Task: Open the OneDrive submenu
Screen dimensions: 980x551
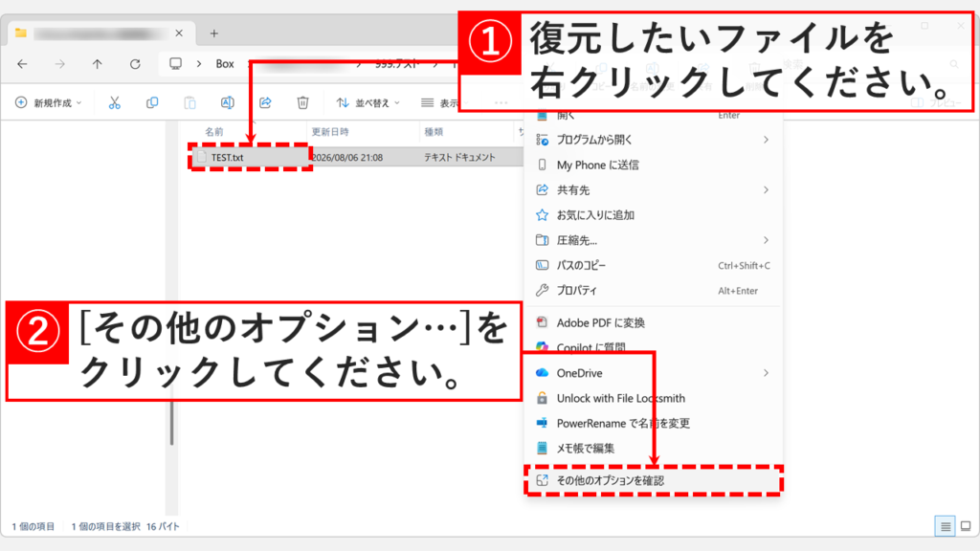Action: pos(653,373)
